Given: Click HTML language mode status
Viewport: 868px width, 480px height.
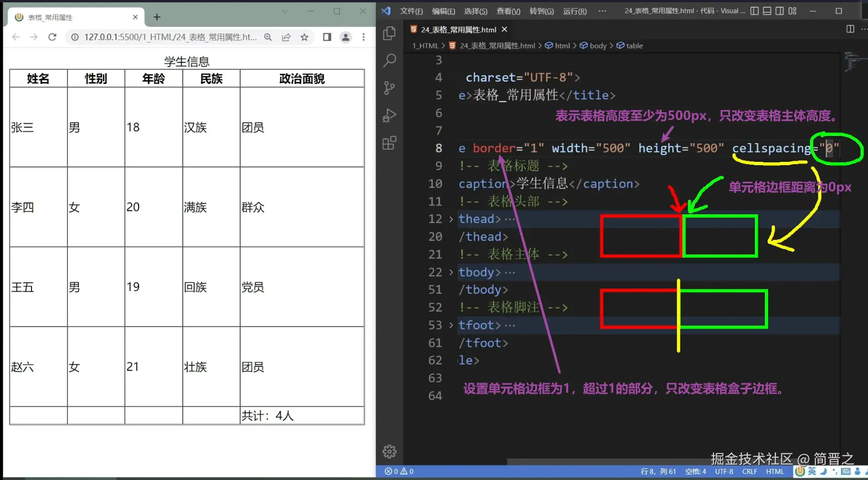Looking at the screenshot, I should click(x=775, y=472).
